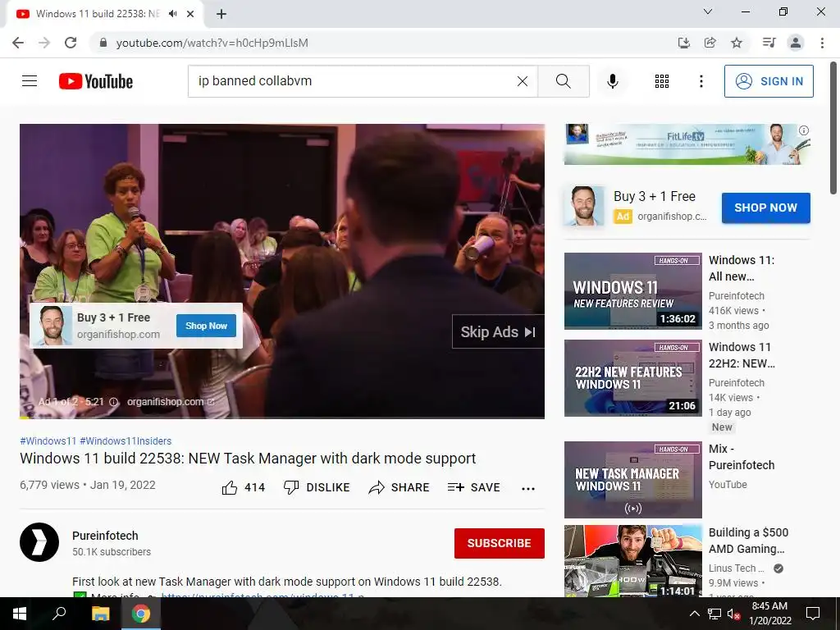Screen dimensions: 840x630
Task: Start voice search with the microphone icon
Action: pos(613,81)
